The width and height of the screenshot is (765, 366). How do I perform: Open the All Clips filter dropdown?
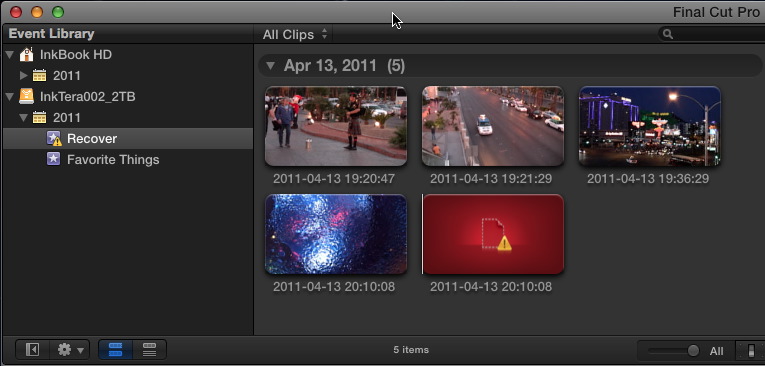coord(295,35)
